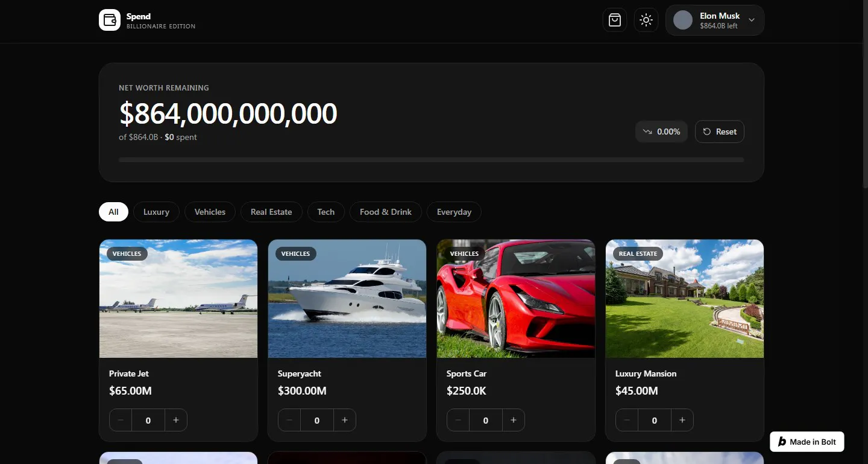Show Food & Drink items
The height and width of the screenshot is (464, 868).
point(386,212)
